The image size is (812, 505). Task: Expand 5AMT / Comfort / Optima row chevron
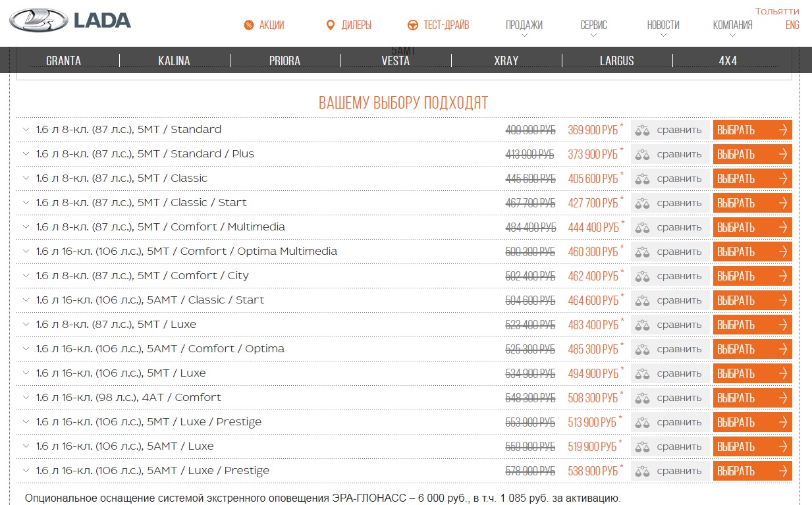coord(26,348)
